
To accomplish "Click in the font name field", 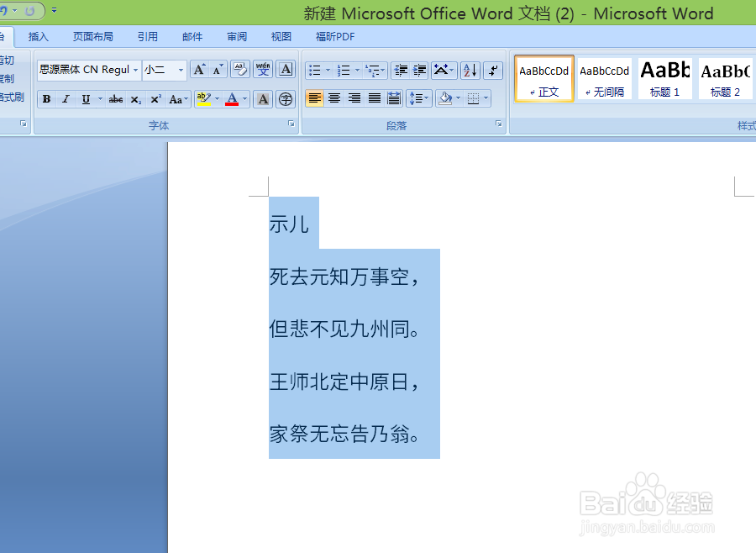I will pos(84,70).
